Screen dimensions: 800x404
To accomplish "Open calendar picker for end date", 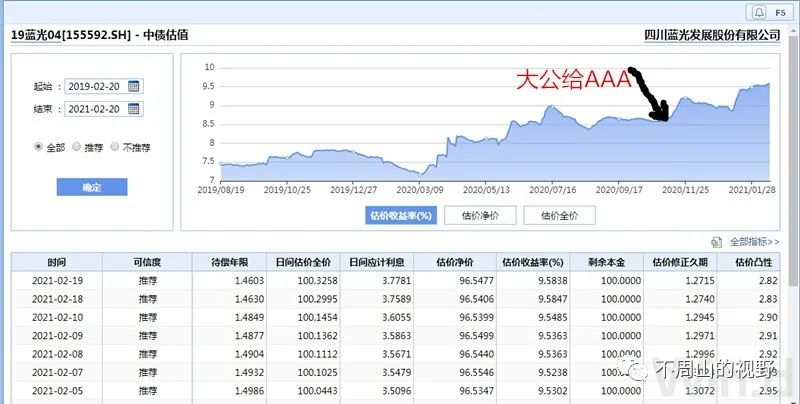I will [x=134, y=109].
